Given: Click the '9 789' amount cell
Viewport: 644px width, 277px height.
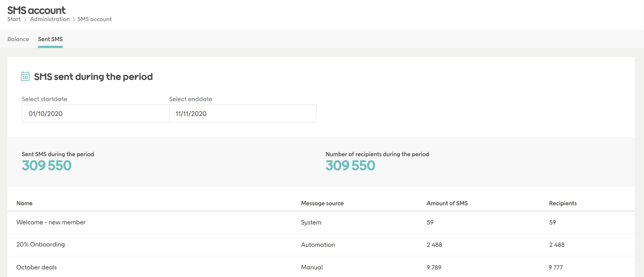Looking at the screenshot, I should point(434,267).
